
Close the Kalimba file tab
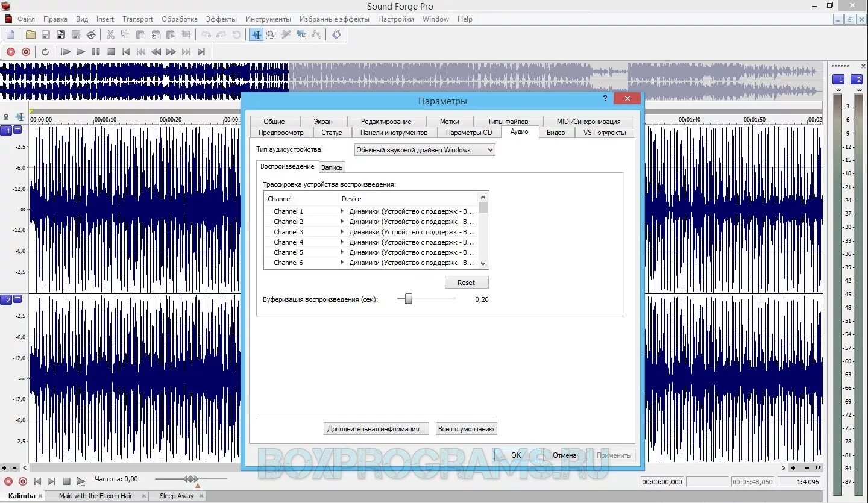pyautogui.click(x=40, y=496)
